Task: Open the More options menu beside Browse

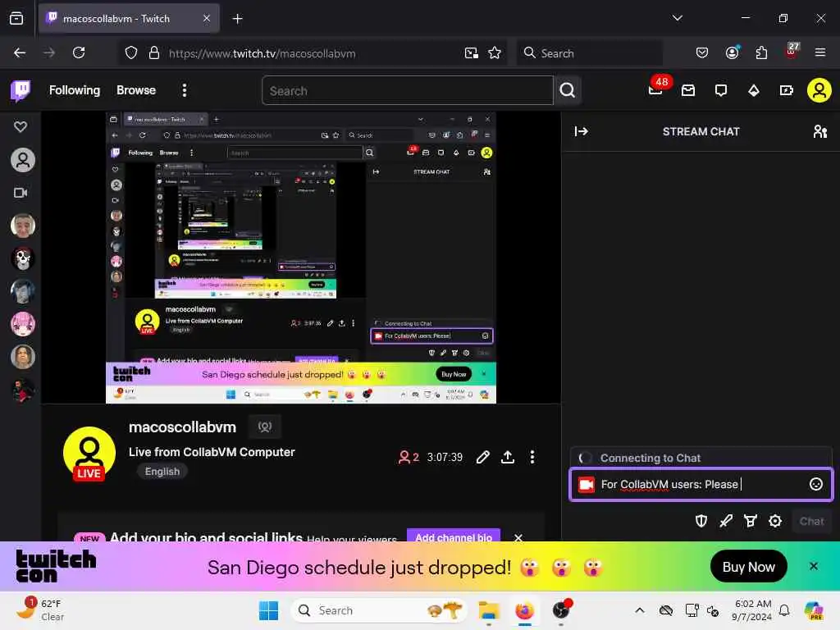Action: coord(185,90)
